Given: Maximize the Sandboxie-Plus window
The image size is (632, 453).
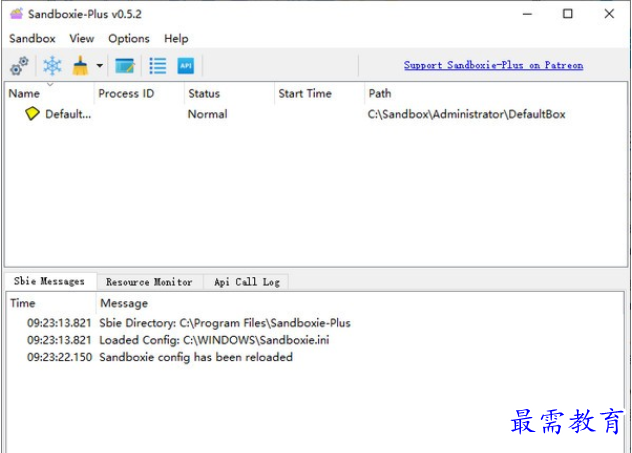Looking at the screenshot, I should (568, 14).
